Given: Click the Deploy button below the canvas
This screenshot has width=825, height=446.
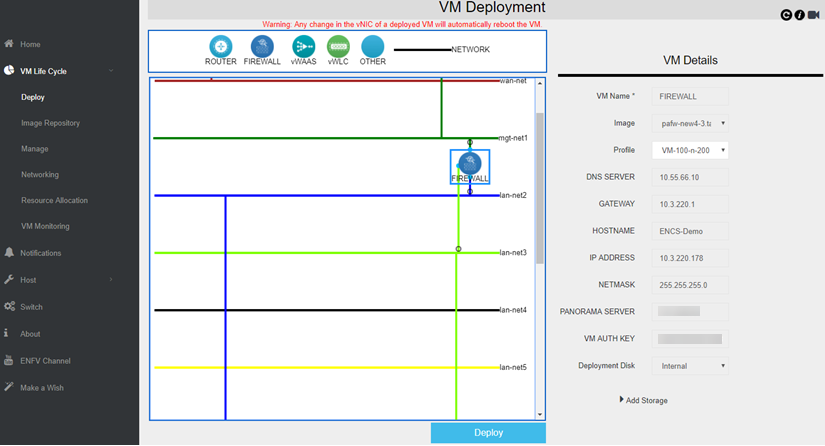Looking at the screenshot, I should pos(488,433).
